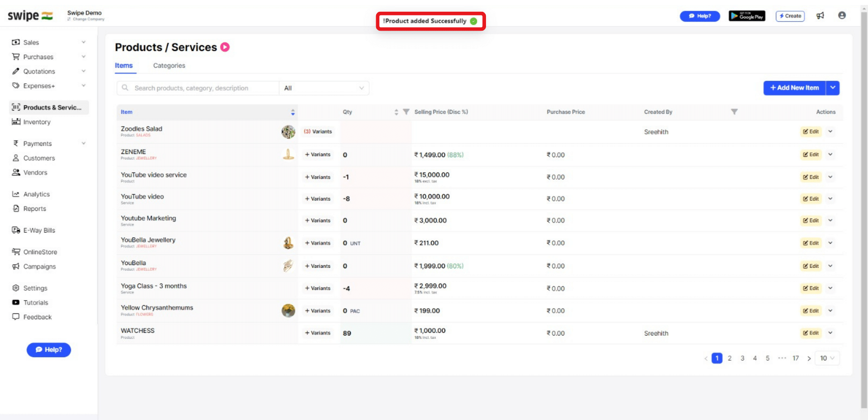Open the items-per-page 10 dropdown
Viewport: 868px width, 420px height.
click(827, 358)
